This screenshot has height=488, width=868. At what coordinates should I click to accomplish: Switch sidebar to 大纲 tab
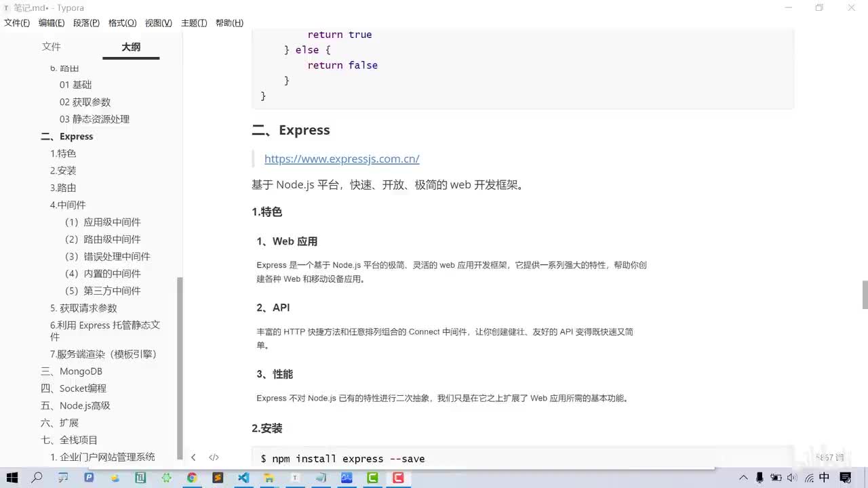point(131,47)
